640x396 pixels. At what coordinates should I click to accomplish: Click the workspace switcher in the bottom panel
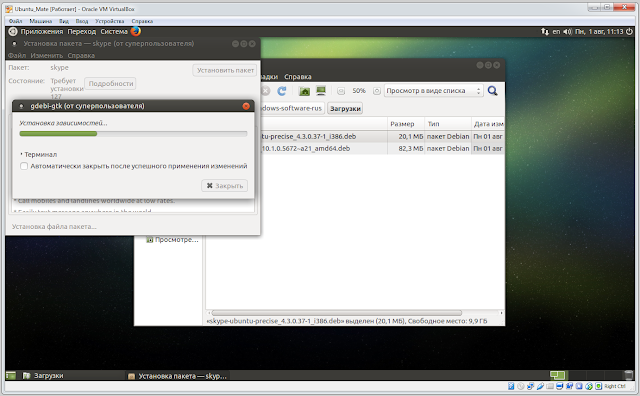click(558, 375)
